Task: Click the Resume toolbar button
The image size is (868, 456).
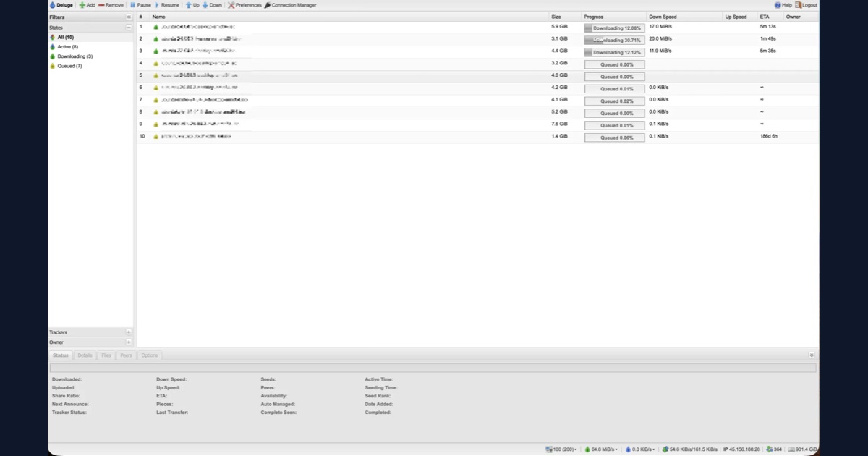Action: (166, 5)
